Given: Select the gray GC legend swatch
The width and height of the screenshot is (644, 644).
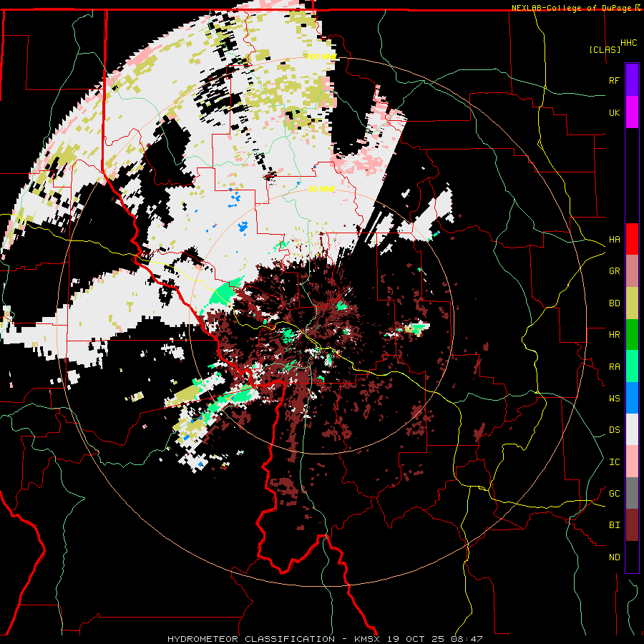Looking at the screenshot, I should 632,493.
